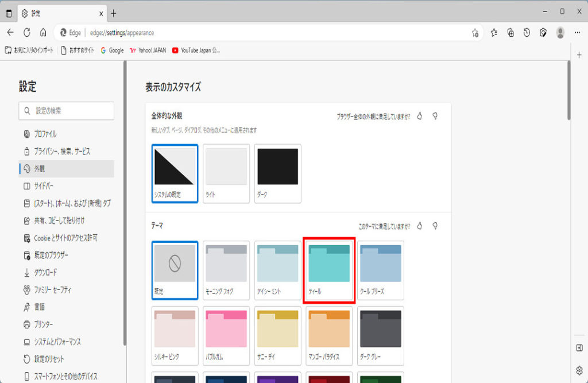Open the Collections toolbar icon

click(510, 33)
